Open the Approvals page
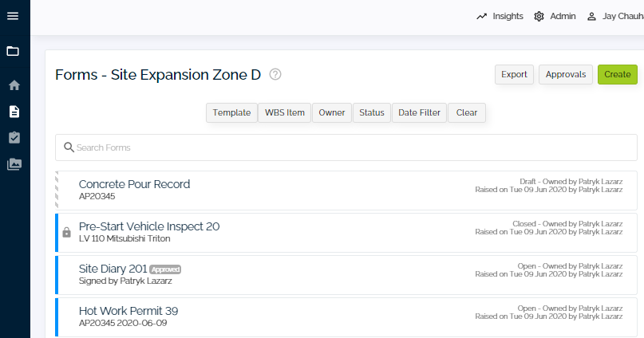The image size is (644, 338). 566,74
